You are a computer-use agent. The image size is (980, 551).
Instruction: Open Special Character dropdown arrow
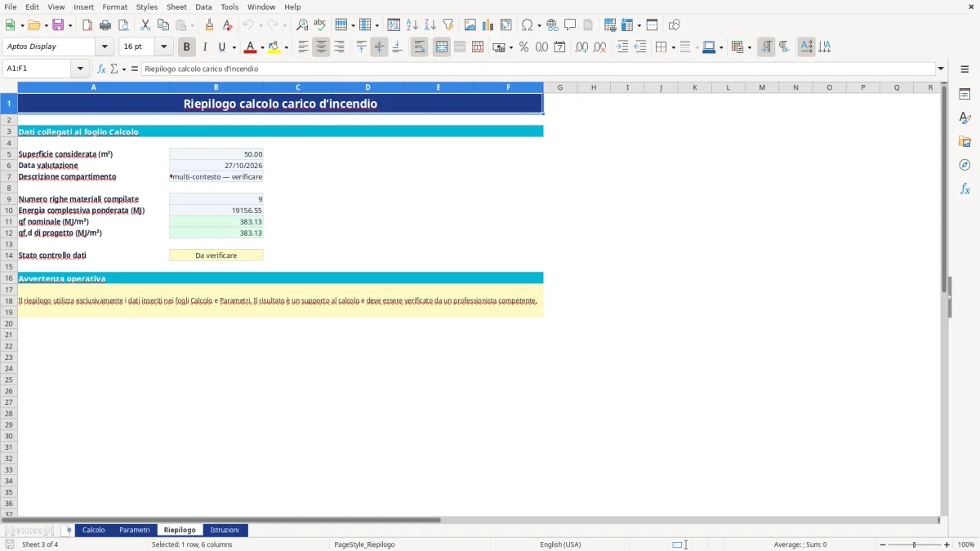pyautogui.click(x=540, y=25)
